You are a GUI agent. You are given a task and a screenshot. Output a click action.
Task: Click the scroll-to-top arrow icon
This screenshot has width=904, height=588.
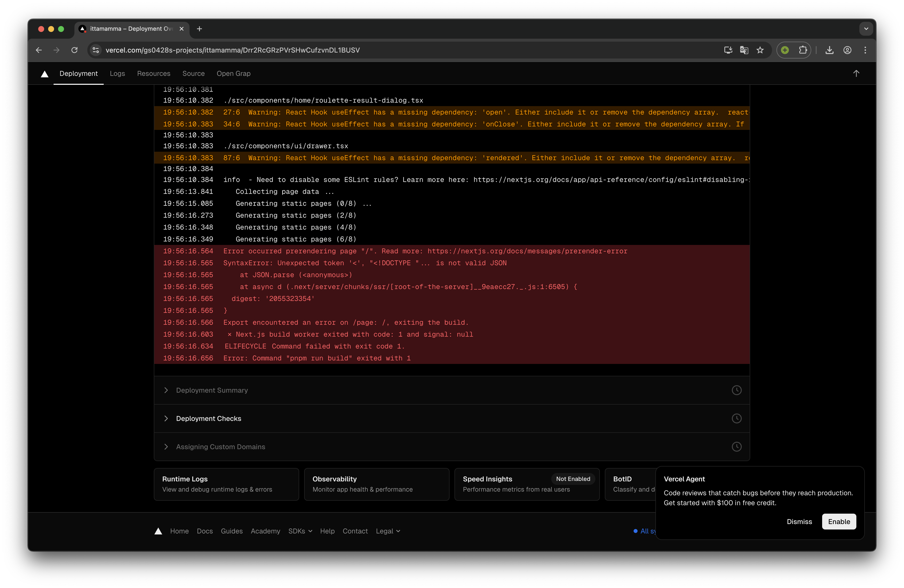(856, 74)
